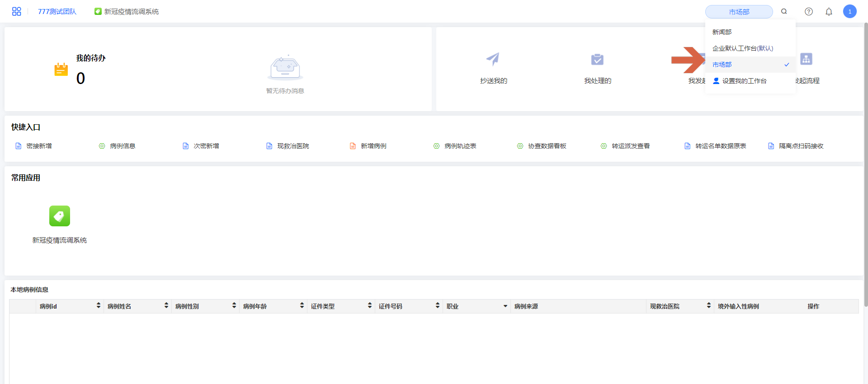This screenshot has width=868, height=384.
Task: Click the search magnifier icon
Action: [784, 11]
